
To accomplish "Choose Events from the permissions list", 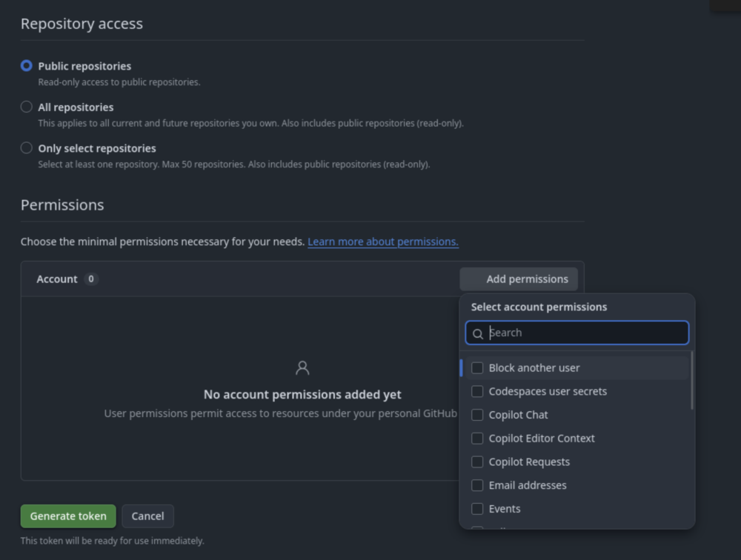I will 477,509.
